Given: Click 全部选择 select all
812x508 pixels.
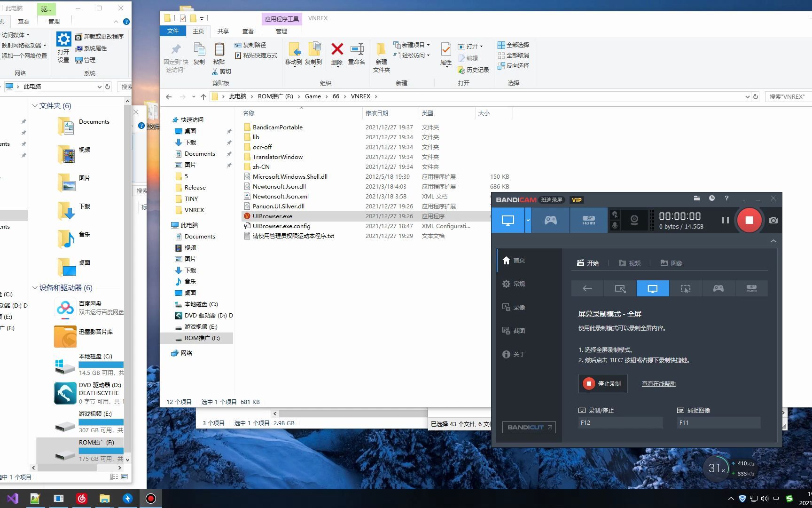Looking at the screenshot, I should click(x=514, y=45).
